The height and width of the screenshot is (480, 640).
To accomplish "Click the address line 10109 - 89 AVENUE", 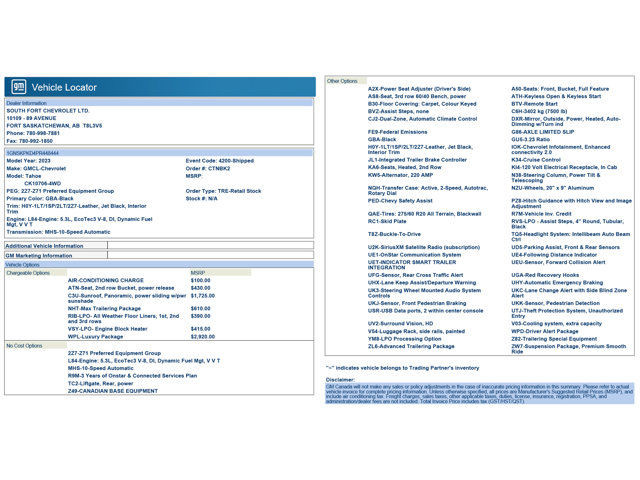I will point(31,118).
